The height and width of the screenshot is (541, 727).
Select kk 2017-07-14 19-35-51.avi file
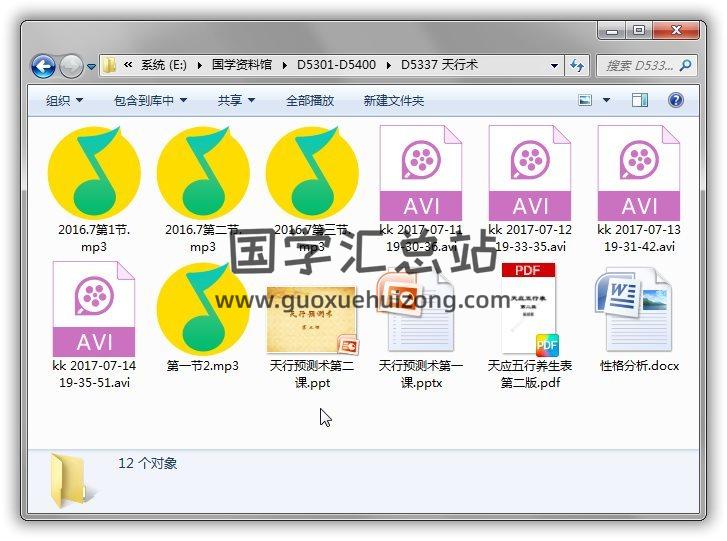pos(94,308)
